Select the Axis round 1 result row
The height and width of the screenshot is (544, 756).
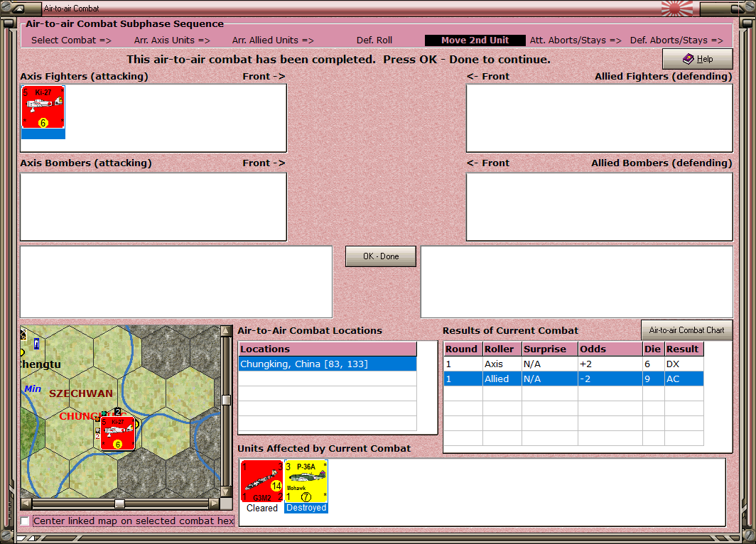[x=573, y=364]
